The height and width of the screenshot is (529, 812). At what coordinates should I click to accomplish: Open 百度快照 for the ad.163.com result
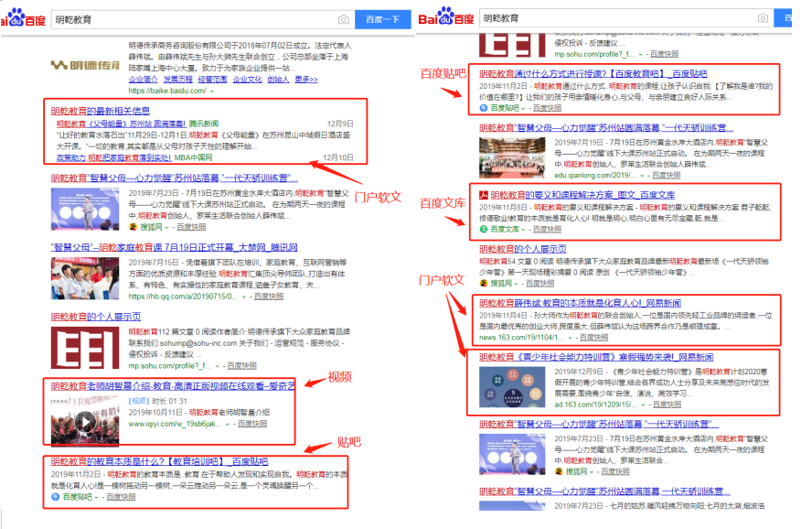pyautogui.click(x=667, y=405)
